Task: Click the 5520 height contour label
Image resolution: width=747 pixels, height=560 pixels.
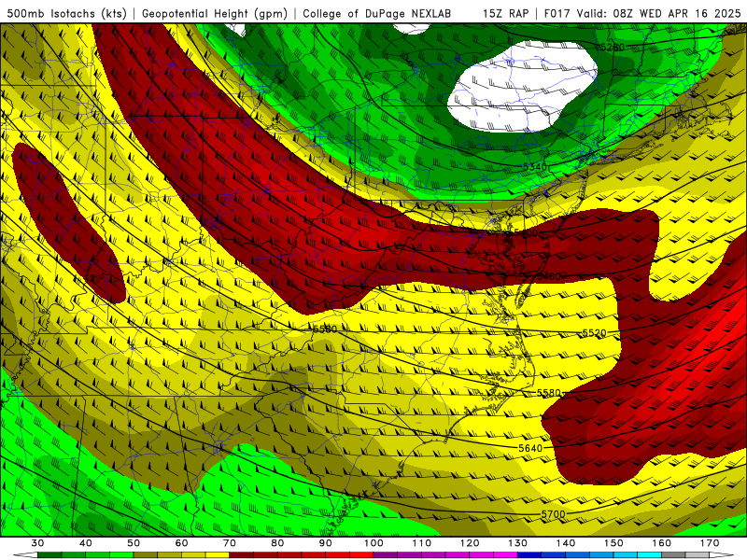Action: coord(595,333)
